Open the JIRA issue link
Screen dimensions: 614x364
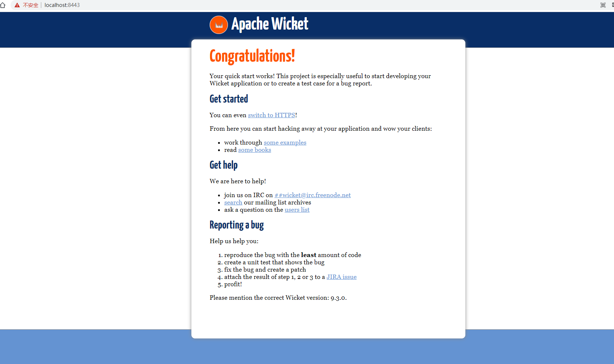[342, 277]
